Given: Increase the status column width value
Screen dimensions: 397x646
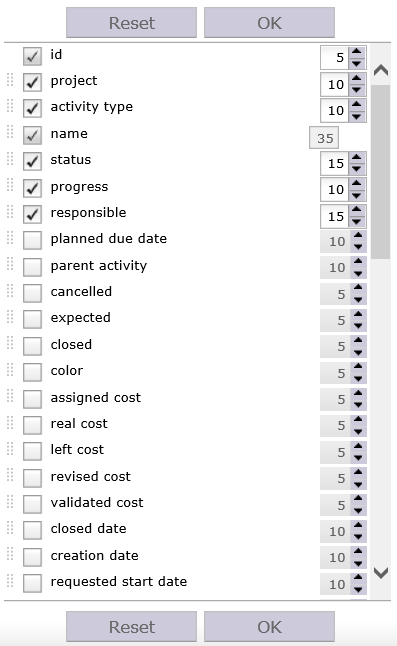Looking at the screenshot, I should coord(357,158).
